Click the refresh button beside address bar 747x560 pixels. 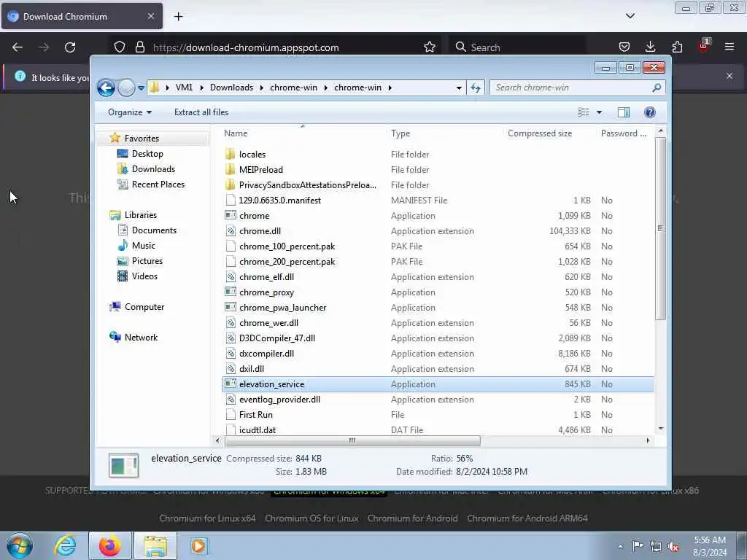coord(476,87)
